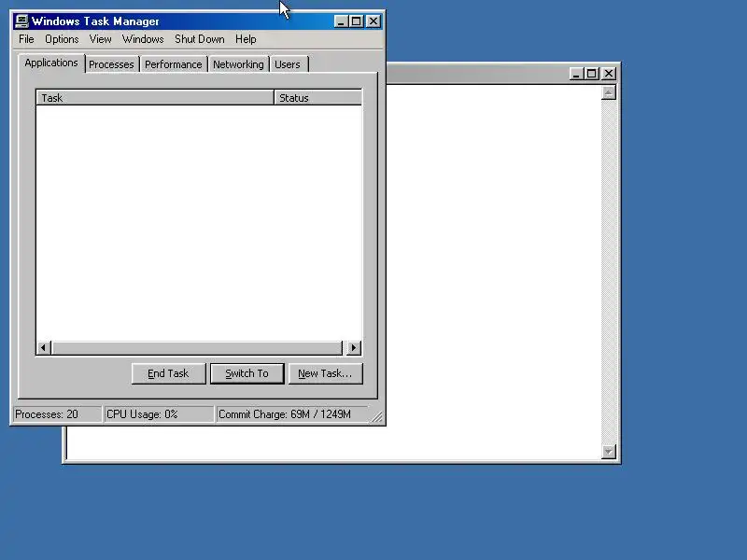Click the task list horizontal scrollbar track
Viewport: 747px width, 560px height.
point(197,347)
